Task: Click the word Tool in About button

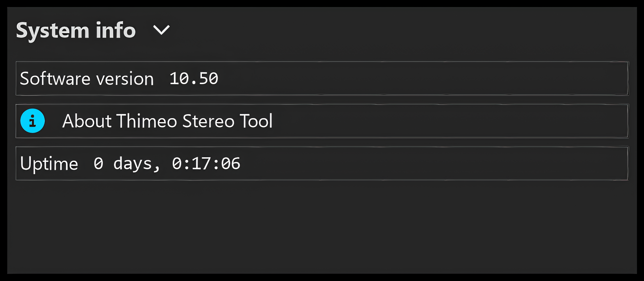Action: tap(256, 121)
